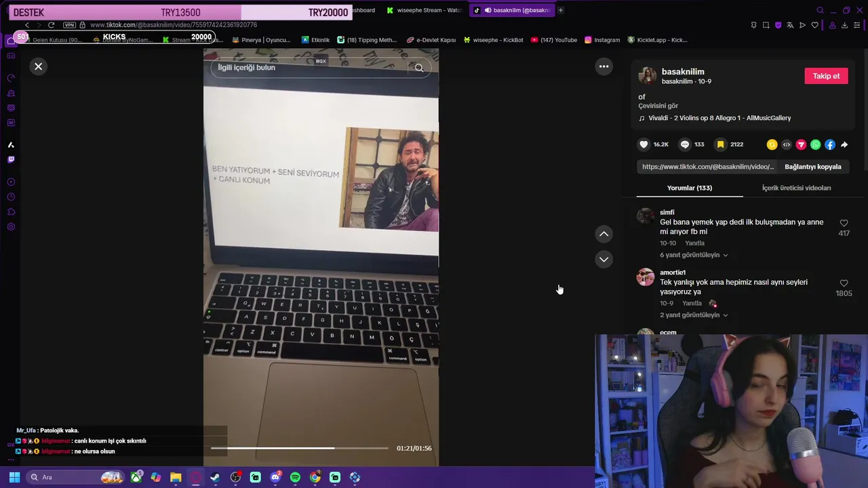Share the video on Facebook
Image resolution: width=868 pixels, height=488 pixels.
pos(829,144)
